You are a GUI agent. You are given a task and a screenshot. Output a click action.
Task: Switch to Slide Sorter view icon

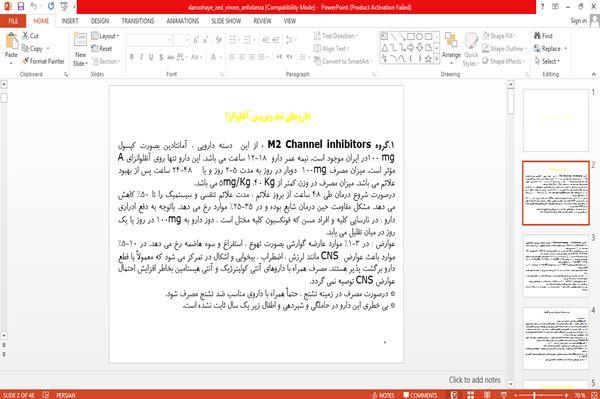point(470,395)
